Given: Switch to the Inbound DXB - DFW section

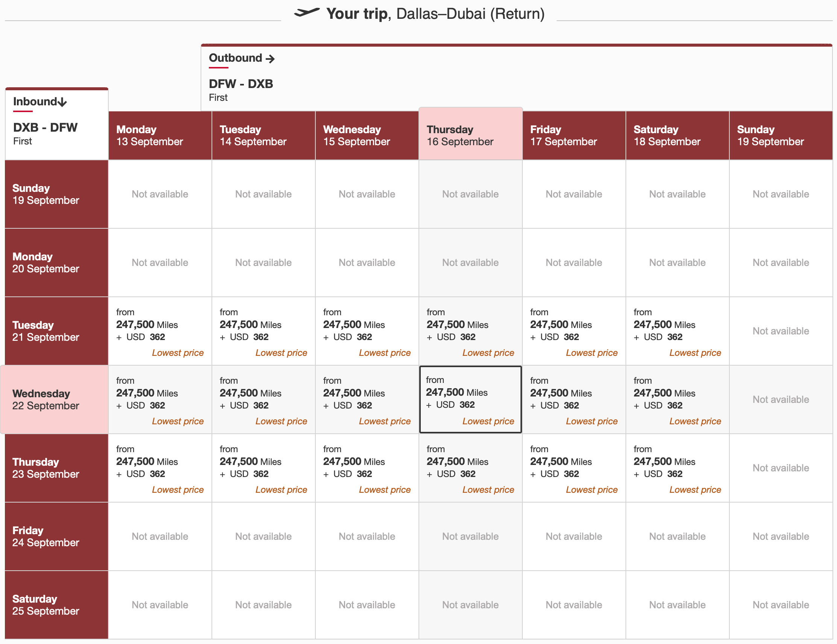Looking at the screenshot, I should [45, 128].
